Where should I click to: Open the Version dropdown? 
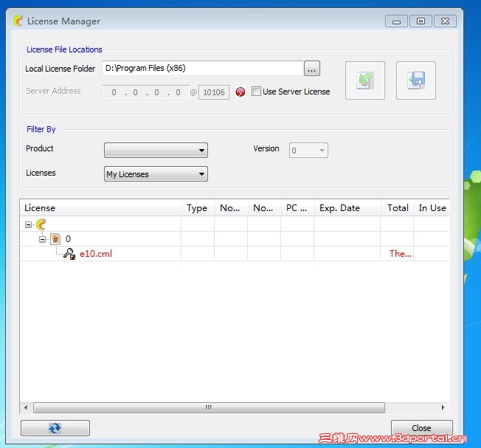tap(308, 151)
